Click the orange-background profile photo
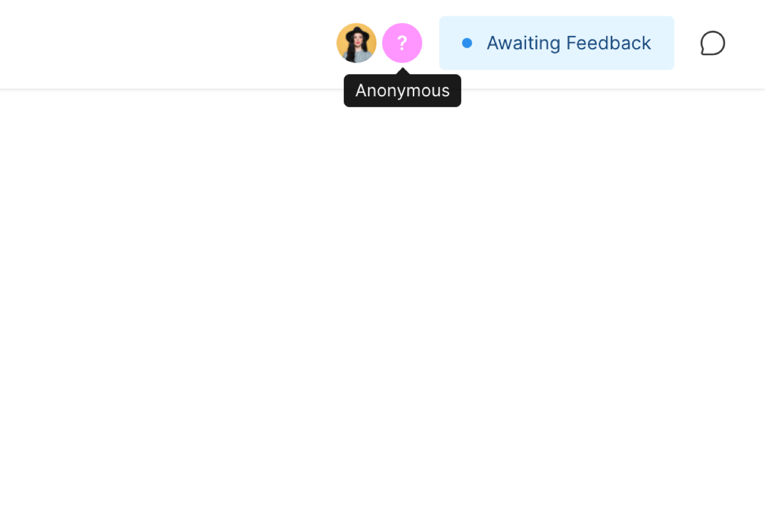The width and height of the screenshot is (765, 532). click(356, 43)
